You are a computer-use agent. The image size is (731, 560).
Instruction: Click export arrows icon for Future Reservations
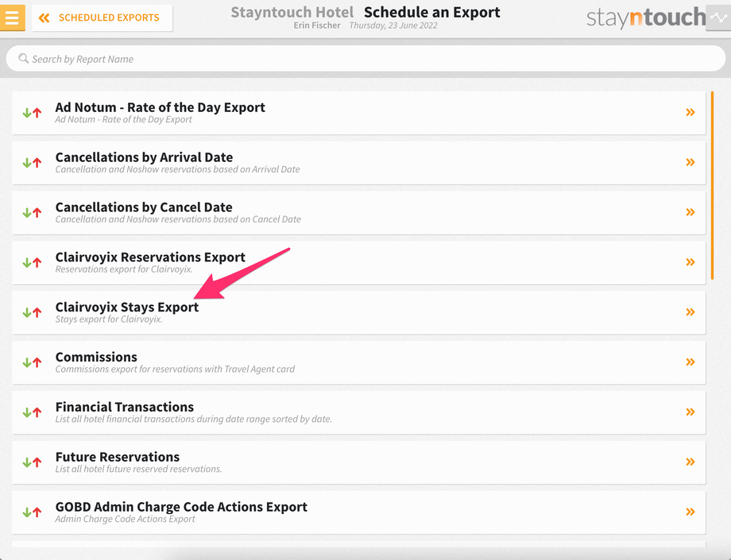32,462
